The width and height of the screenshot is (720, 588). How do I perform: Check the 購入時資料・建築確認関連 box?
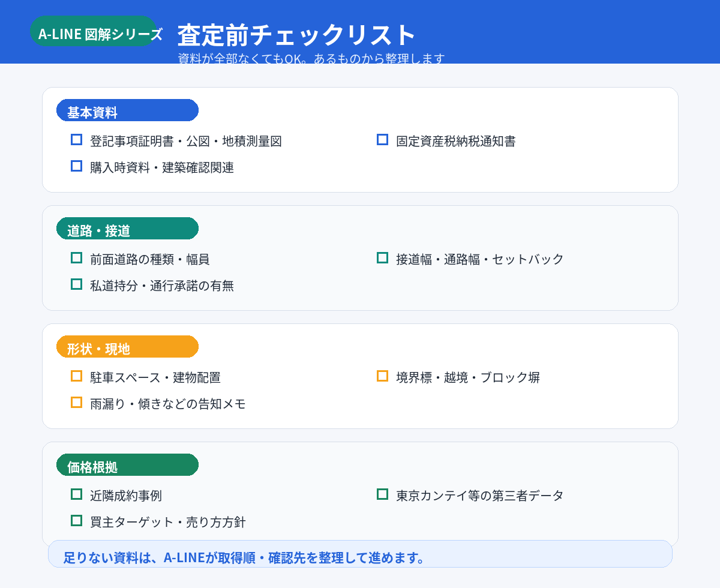pyautogui.click(x=76, y=166)
